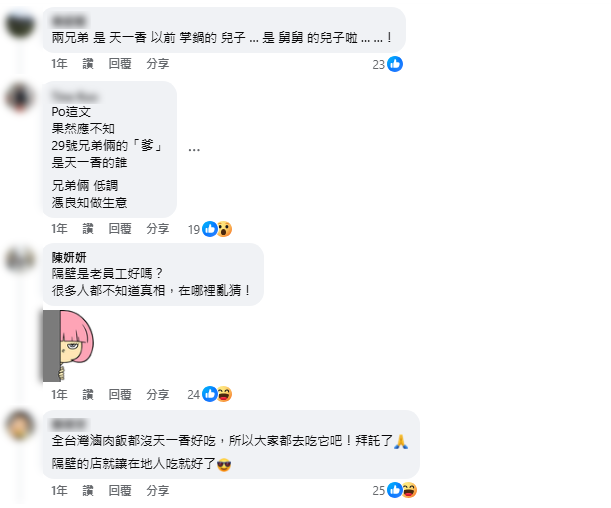This screenshot has height=508, width=611.
Task: Click the haha emoji beside count 24
Action: point(224,394)
